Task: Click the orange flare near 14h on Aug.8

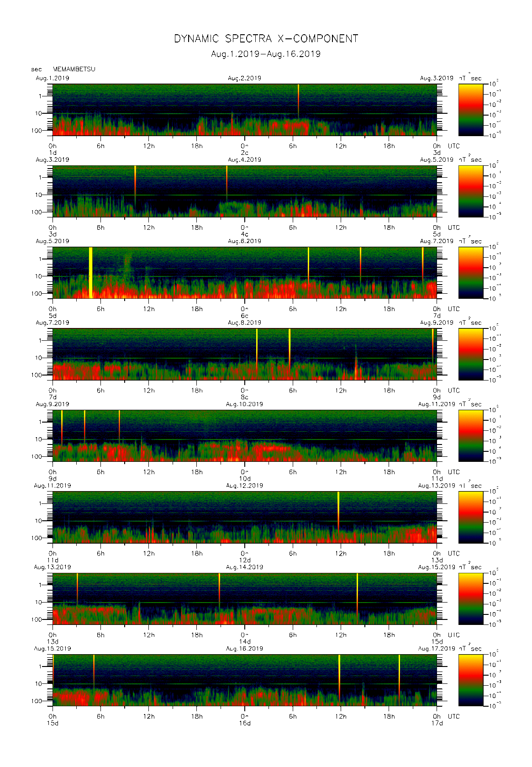Action: pos(356,363)
